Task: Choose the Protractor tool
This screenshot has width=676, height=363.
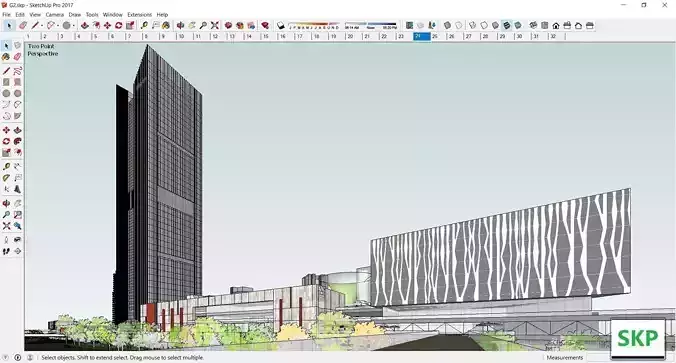Action: tap(6, 178)
